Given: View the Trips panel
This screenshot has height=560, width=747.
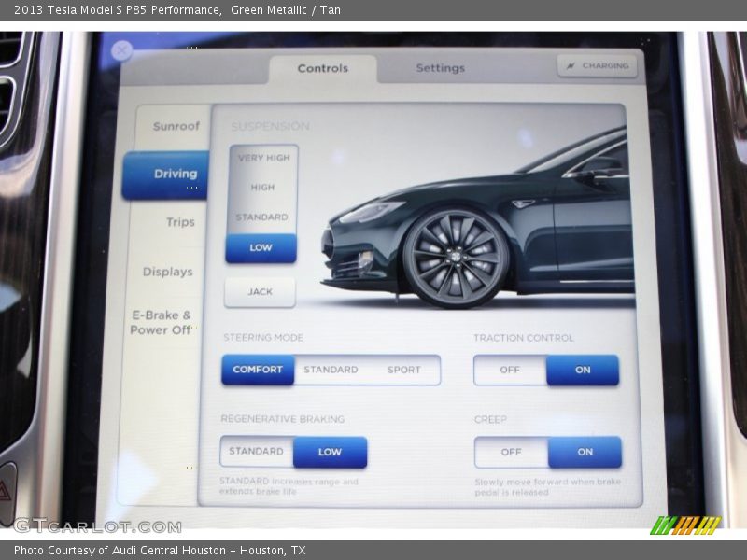Looking at the screenshot, I should 177,223.
